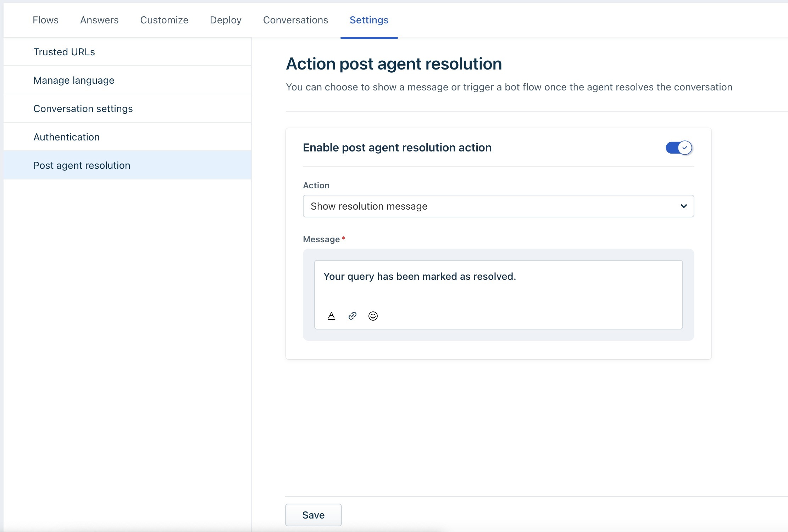Click the 'Enable post agent resolution action' label
The image size is (788, 532).
(397, 148)
